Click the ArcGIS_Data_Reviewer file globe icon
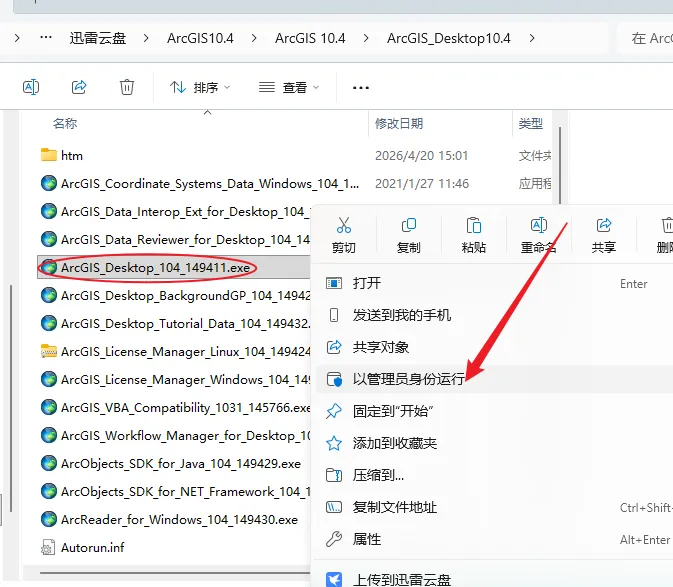This screenshot has width=673, height=587. point(49,239)
